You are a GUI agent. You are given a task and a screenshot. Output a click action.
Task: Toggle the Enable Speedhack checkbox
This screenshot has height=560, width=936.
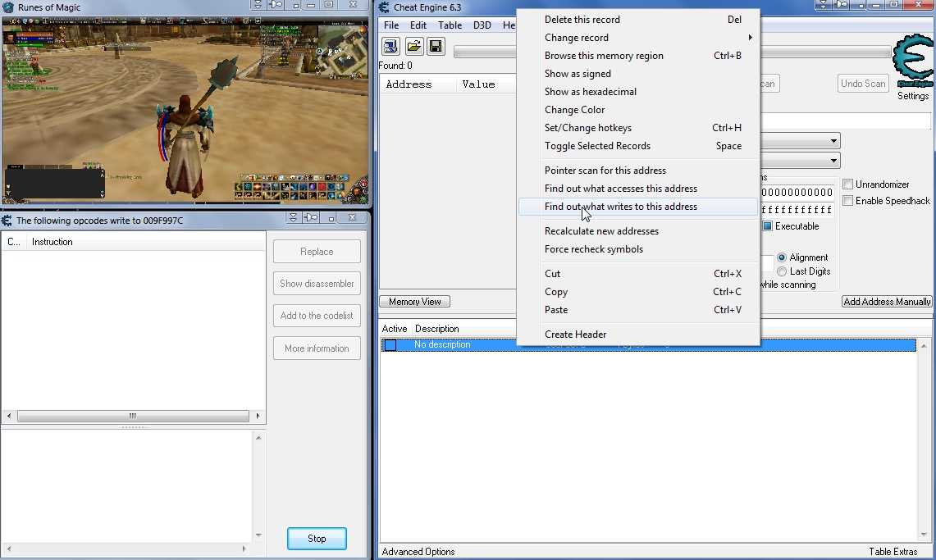(x=848, y=201)
